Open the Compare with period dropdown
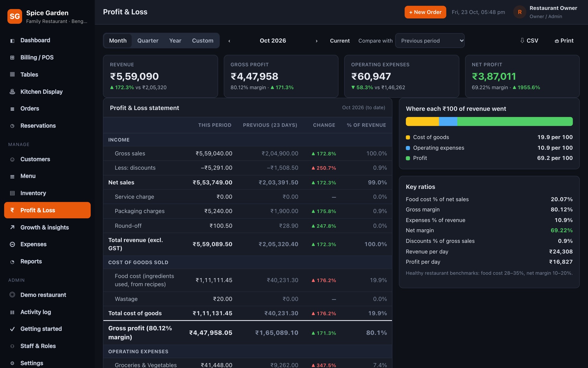Image resolution: width=588 pixels, height=368 pixels. click(x=430, y=41)
